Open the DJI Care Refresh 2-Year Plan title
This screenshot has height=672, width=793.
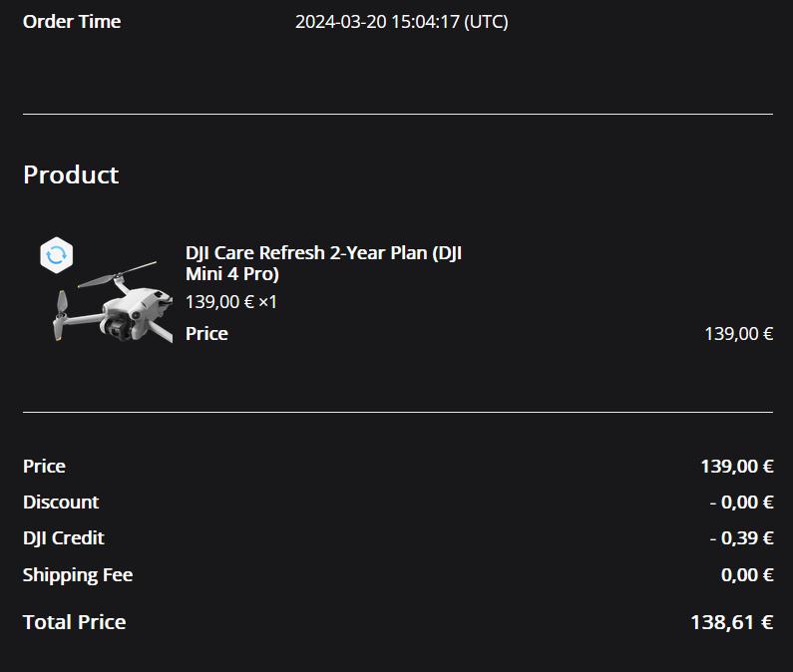pos(323,263)
